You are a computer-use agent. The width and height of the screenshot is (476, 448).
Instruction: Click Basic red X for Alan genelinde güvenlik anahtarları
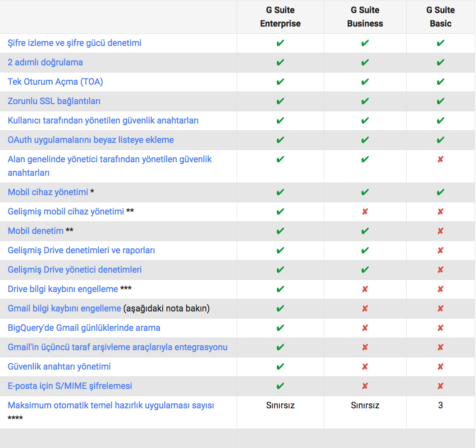pyautogui.click(x=440, y=160)
